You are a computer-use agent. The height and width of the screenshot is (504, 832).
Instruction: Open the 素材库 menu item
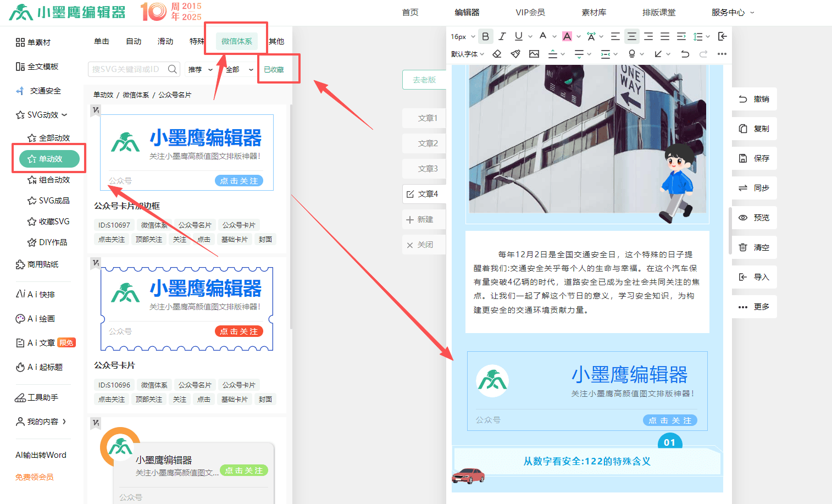point(594,12)
